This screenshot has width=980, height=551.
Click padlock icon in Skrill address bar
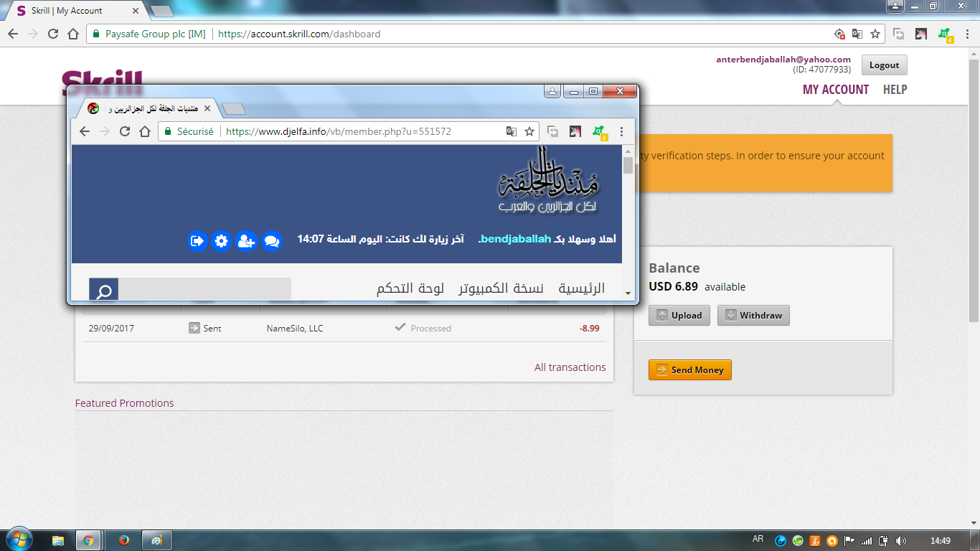pos(97,34)
